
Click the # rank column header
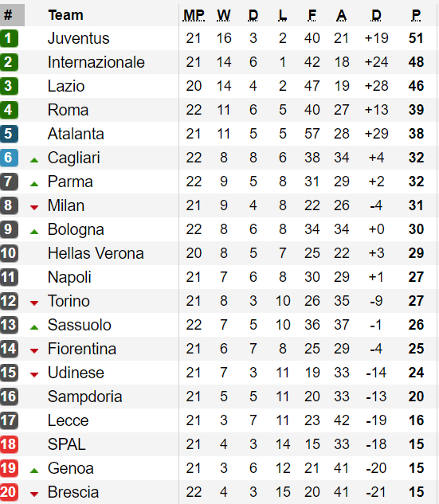[12, 15]
